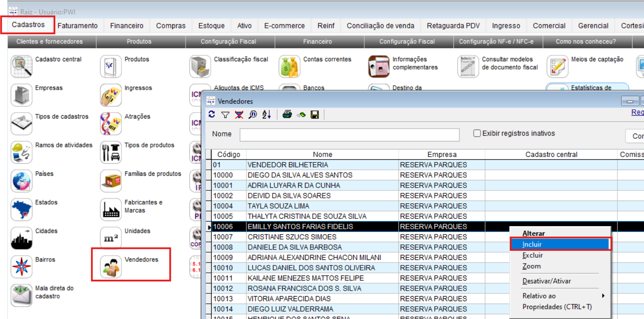Click the floppy disk save icon
This screenshot has height=319, width=644.
[x=315, y=114]
